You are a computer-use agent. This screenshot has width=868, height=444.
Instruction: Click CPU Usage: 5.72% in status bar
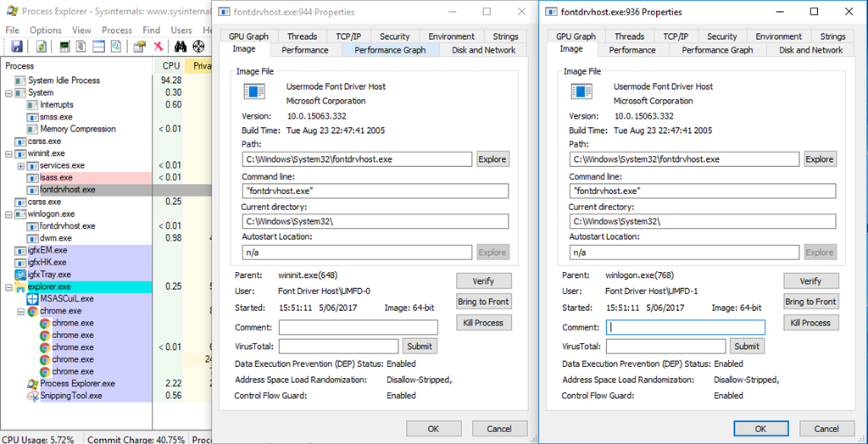38,440
